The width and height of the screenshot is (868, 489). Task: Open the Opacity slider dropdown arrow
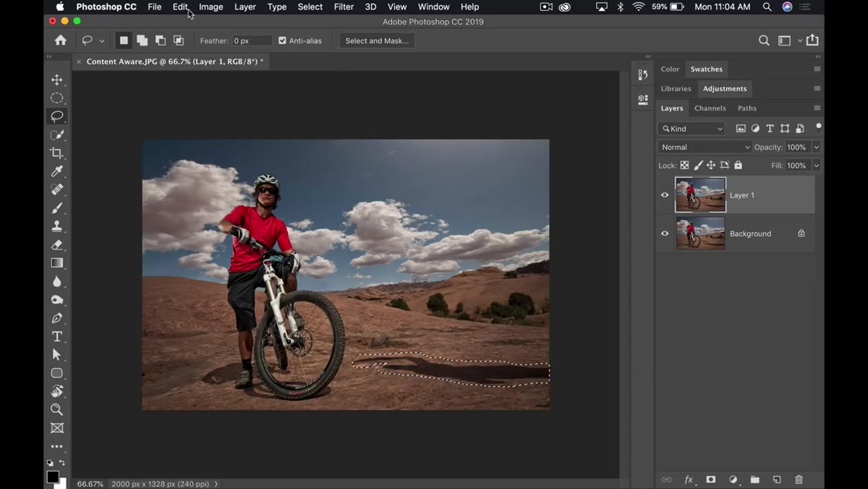tap(816, 147)
